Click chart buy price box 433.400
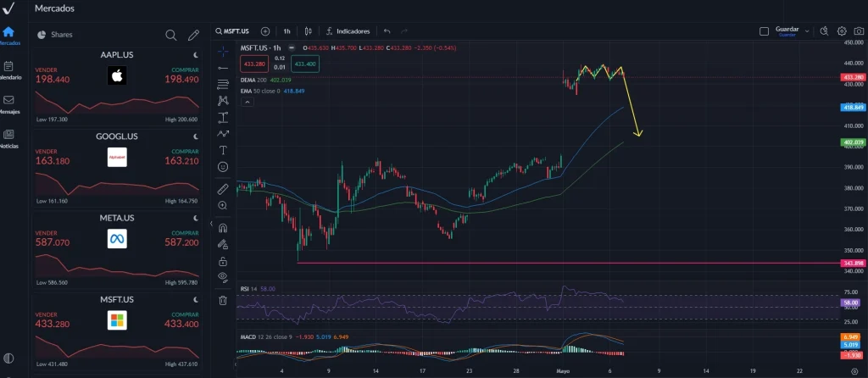Viewport: 868px width, 378px height. click(x=305, y=64)
